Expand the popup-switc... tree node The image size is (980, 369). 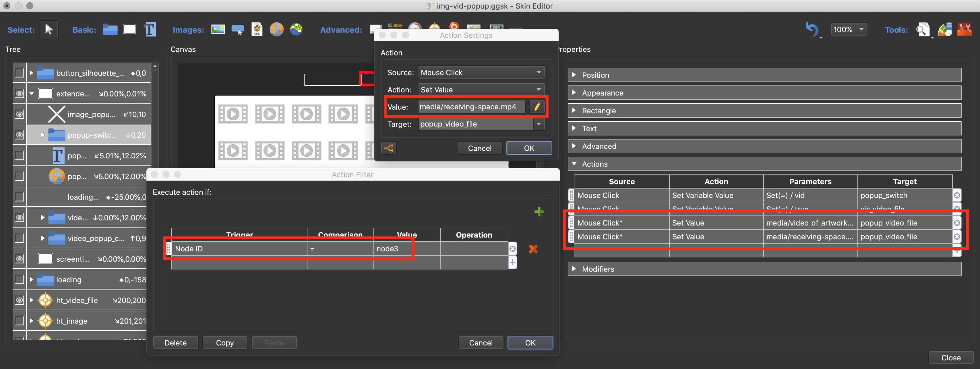click(x=42, y=135)
